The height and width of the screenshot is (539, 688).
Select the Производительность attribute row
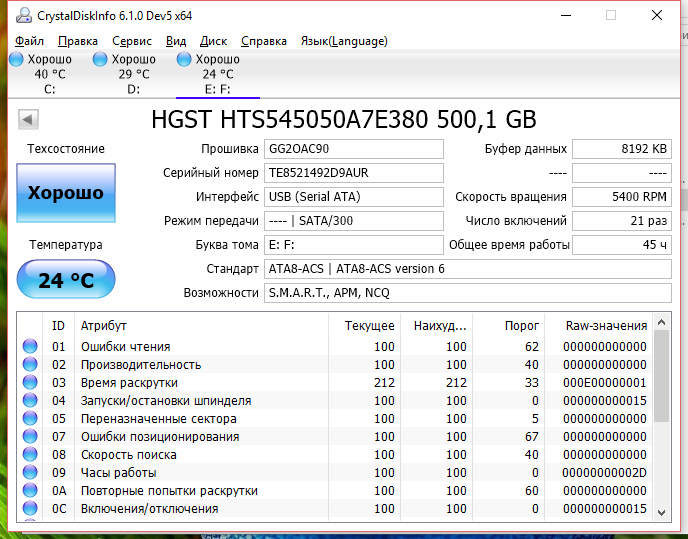(335, 364)
